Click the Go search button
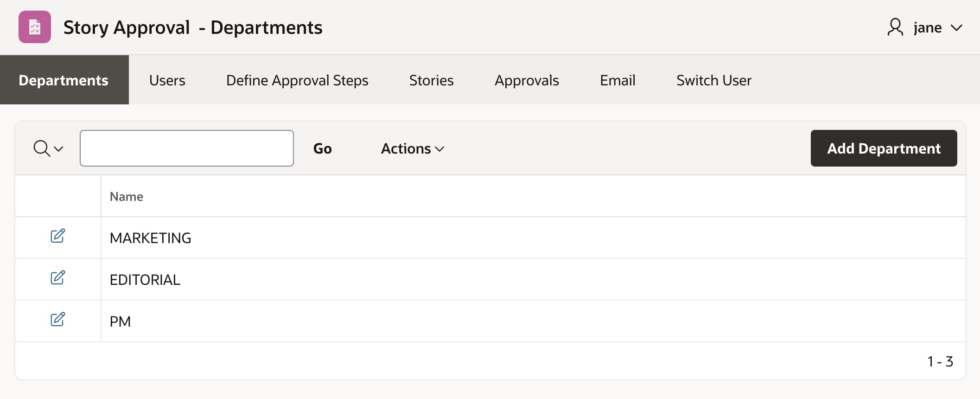The image size is (980, 399). [x=322, y=148]
